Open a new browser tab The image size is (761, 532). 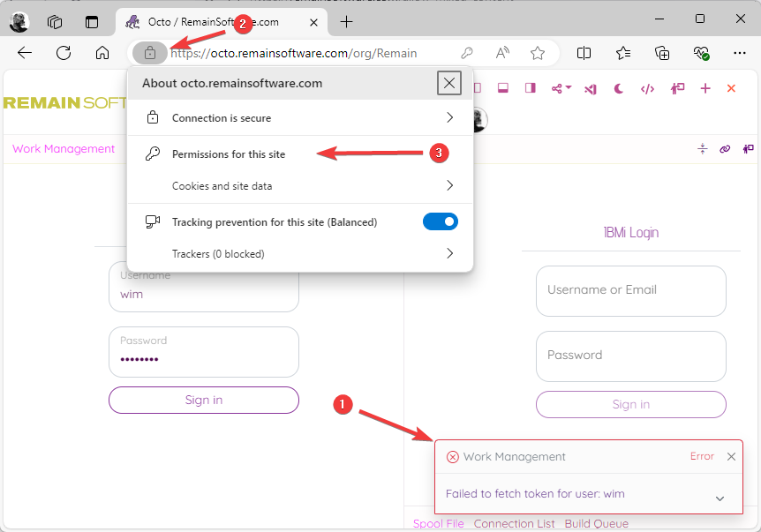point(347,22)
